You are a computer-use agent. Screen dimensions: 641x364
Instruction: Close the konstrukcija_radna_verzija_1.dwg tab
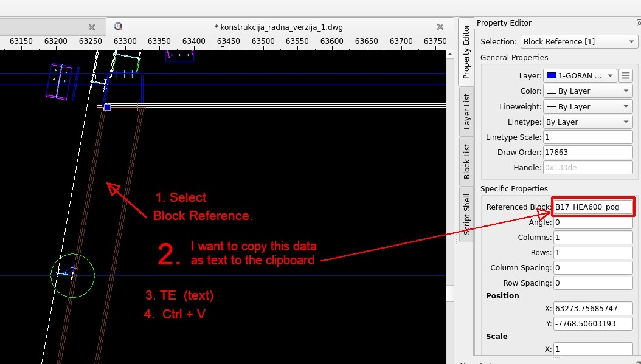(x=440, y=27)
